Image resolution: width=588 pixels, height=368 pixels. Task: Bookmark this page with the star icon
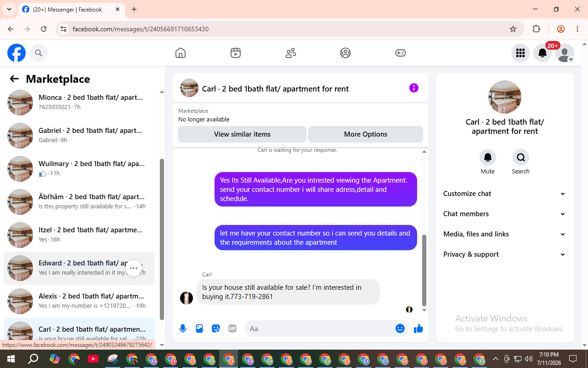click(x=513, y=29)
